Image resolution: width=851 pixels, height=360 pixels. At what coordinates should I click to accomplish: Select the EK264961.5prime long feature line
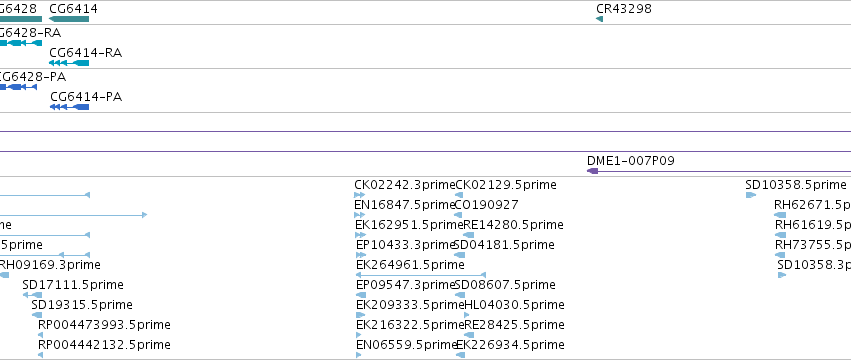pyautogui.click(x=421, y=275)
